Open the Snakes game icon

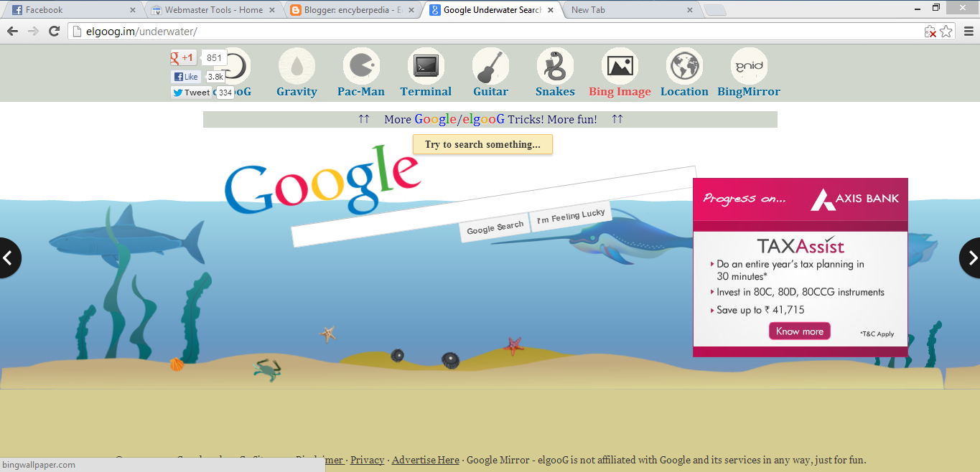click(555, 66)
